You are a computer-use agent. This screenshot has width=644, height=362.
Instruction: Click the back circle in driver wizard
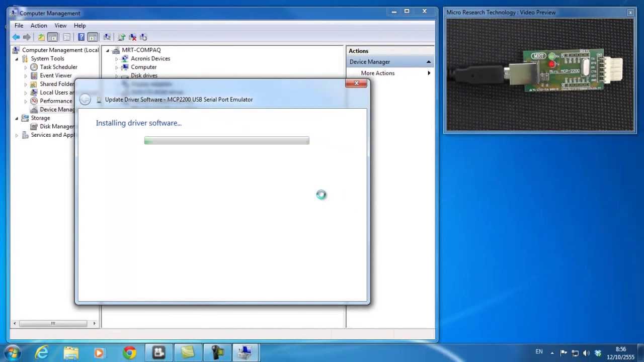(85, 100)
